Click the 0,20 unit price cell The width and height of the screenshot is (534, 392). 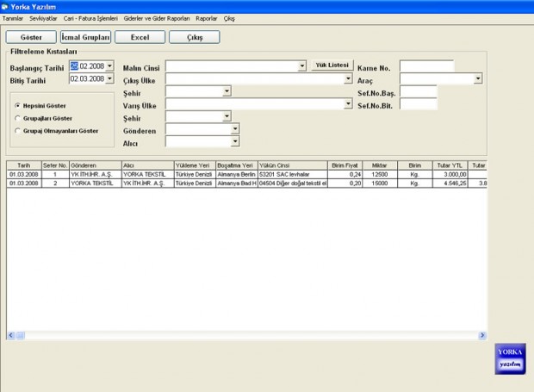click(x=345, y=184)
